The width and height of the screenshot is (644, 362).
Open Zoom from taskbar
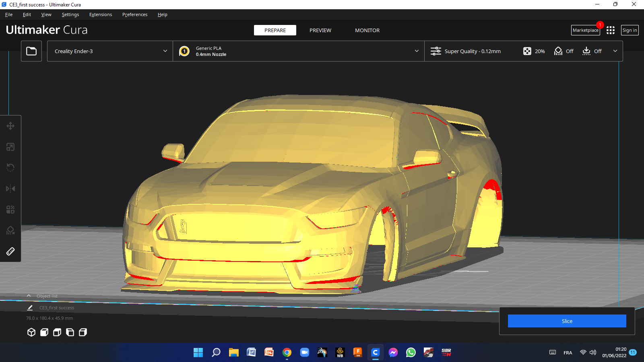tap(305, 353)
